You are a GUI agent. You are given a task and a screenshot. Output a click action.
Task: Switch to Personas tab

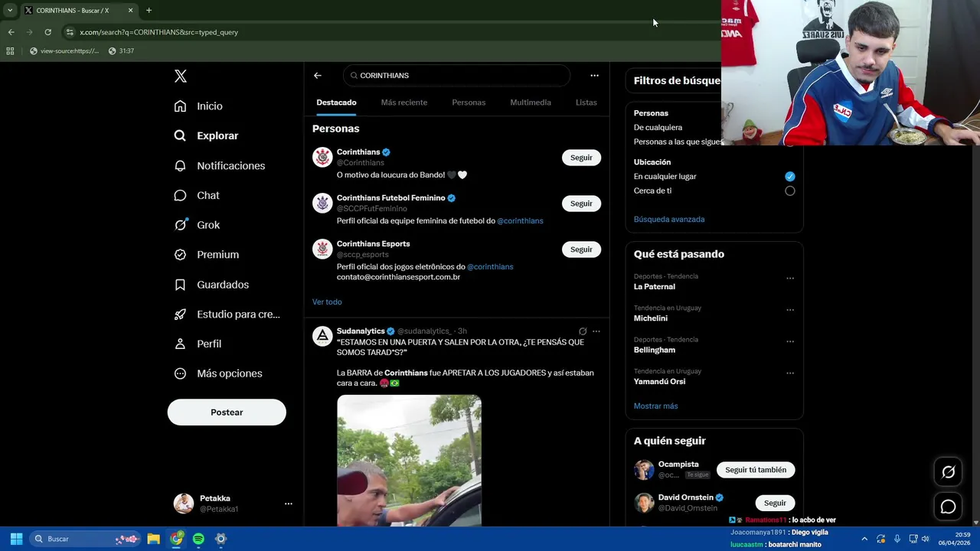pos(469,103)
